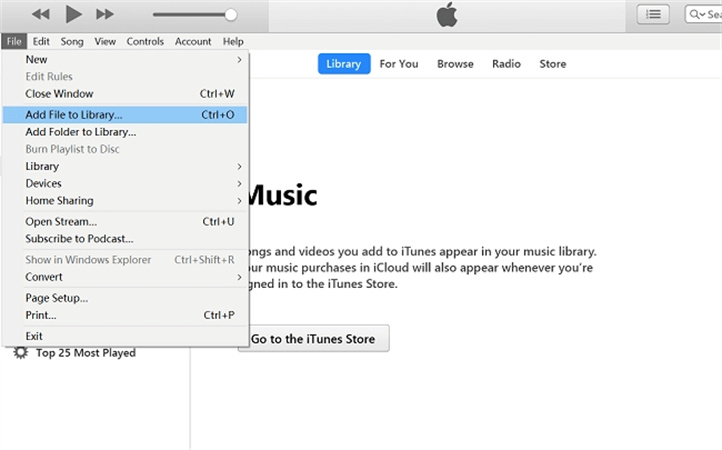Click the Apple logo at top center
The image size is (722, 450).
[446, 14]
